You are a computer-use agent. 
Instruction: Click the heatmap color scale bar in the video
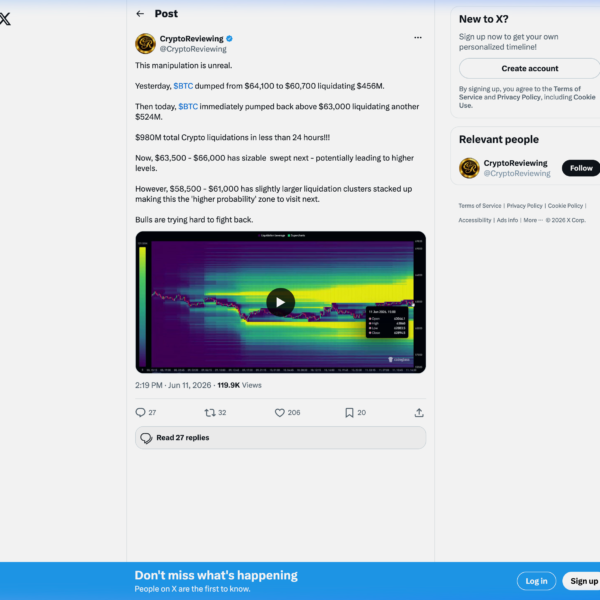[x=142, y=307]
